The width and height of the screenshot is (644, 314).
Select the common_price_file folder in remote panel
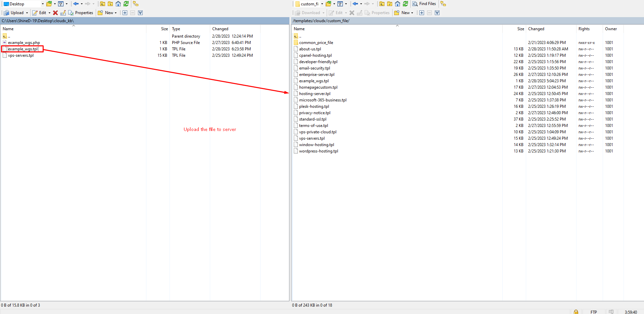pos(316,43)
